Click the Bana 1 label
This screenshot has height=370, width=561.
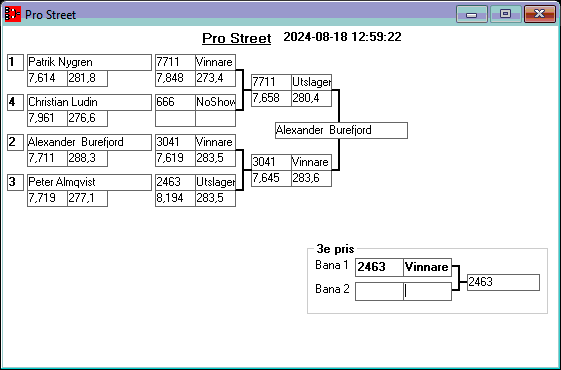(332, 265)
